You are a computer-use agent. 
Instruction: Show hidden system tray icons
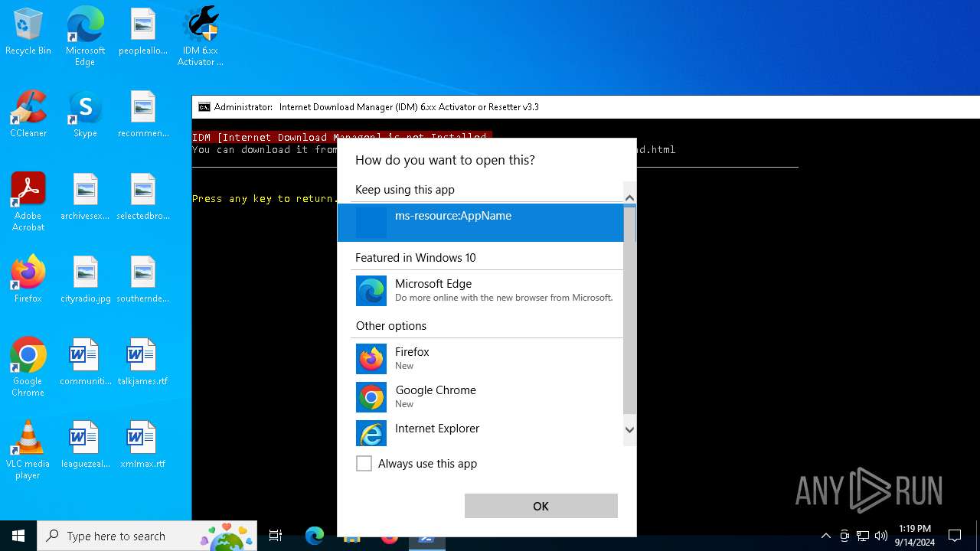[x=825, y=536]
